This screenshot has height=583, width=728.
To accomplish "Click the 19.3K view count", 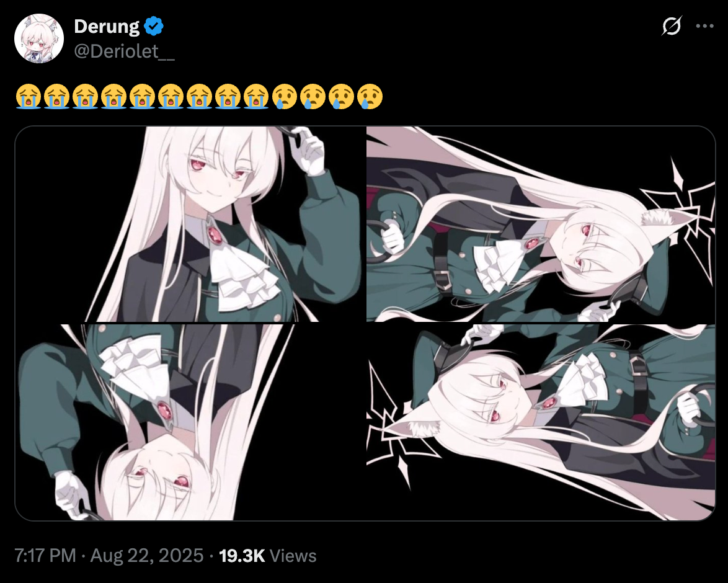I will pos(242,556).
